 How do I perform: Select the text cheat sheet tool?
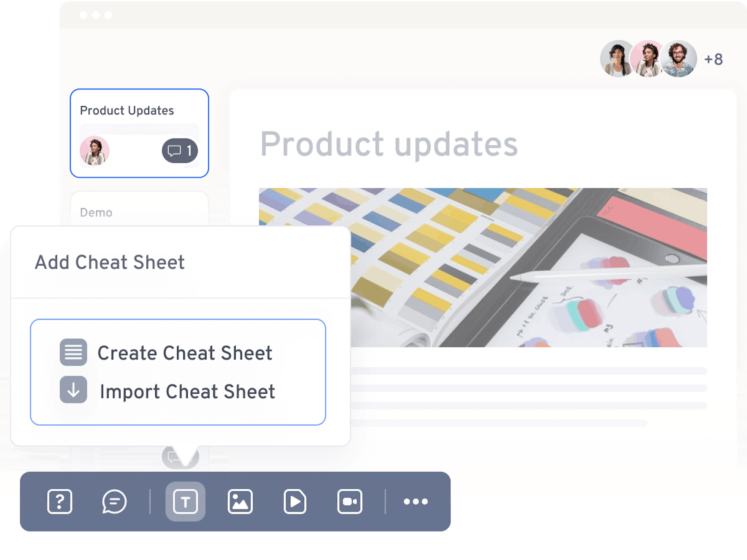[185, 501]
